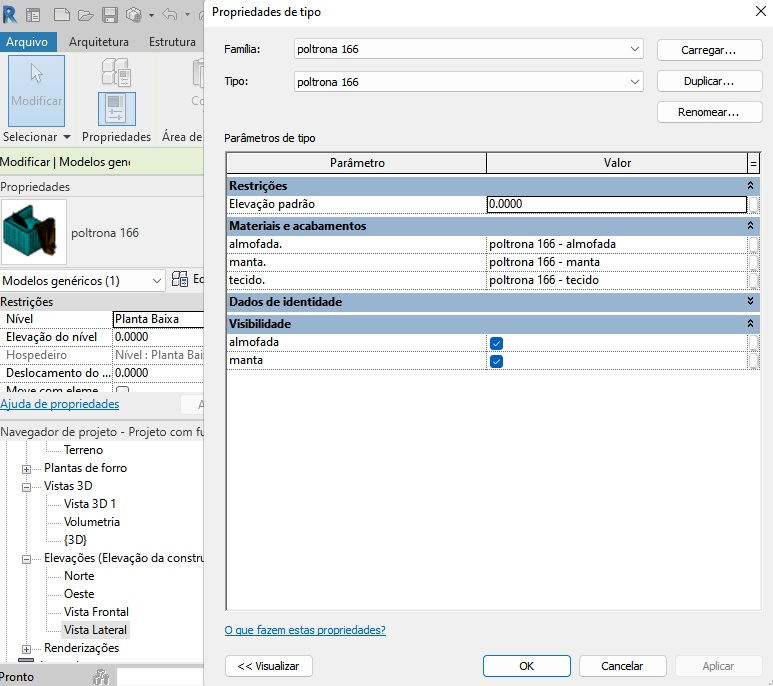Viewport: 773px width, 686px height.
Task: Click the Nível value Planta Baixa field
Action: pos(158,319)
